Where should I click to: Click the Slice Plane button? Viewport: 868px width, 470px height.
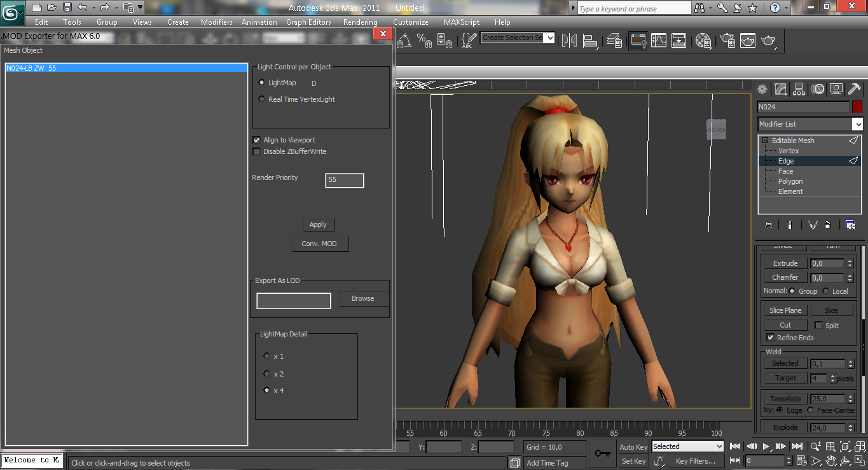(x=785, y=310)
